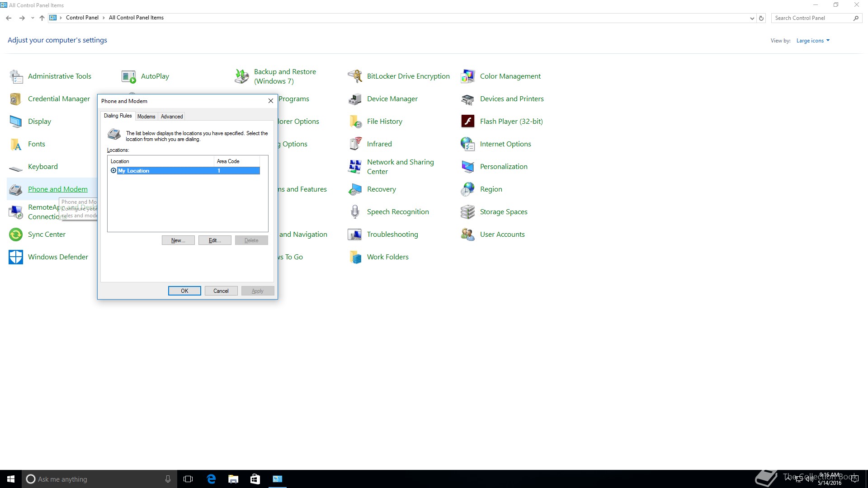Select the My Location radio button
The height and width of the screenshot is (488, 868).
point(113,171)
